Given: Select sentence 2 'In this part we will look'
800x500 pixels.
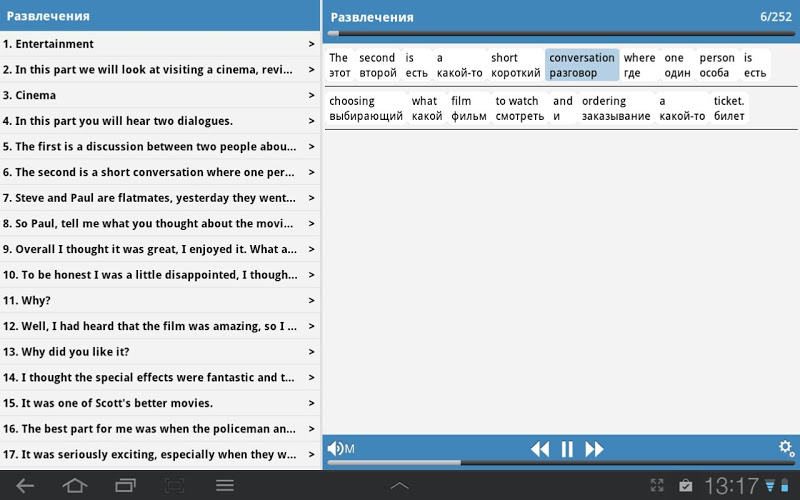Looking at the screenshot, I should (160, 70).
